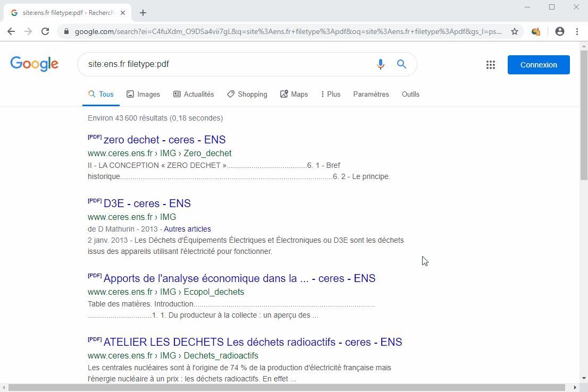Screen dimensions: 588x392
Task: Click the horizontal scrollbar thumb
Action: coord(287,388)
